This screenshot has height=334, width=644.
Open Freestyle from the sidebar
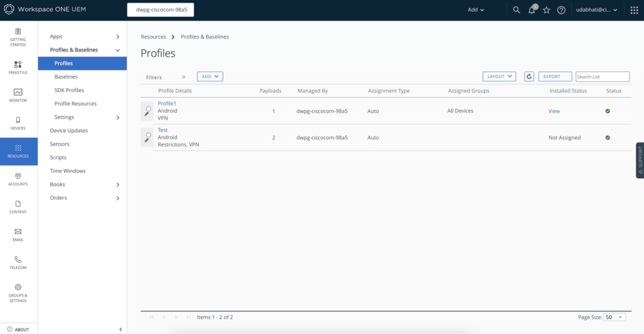(18, 68)
